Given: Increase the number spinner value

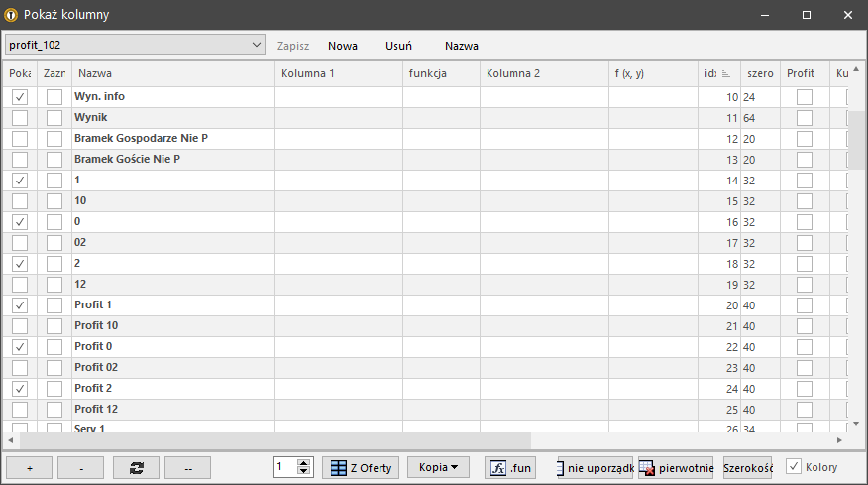Looking at the screenshot, I should pyautogui.click(x=304, y=463).
